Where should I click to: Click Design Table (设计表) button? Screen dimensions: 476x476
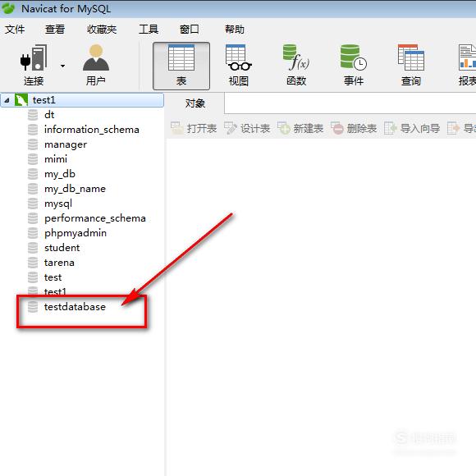[247, 128]
